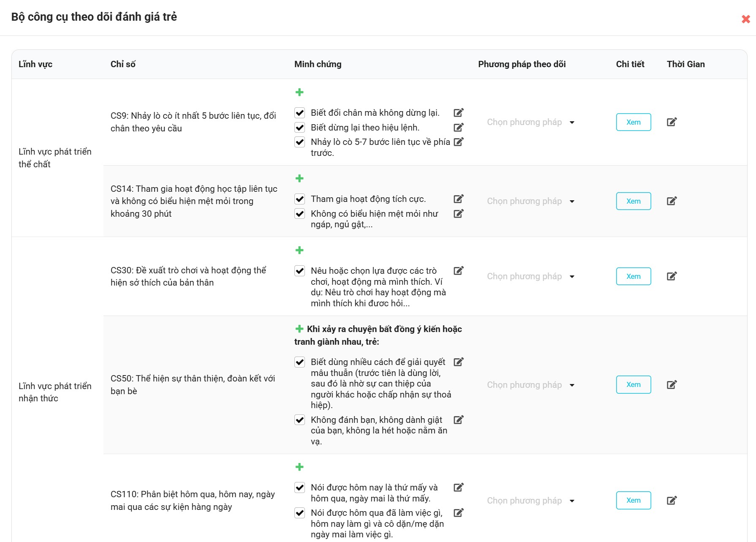Click 'Phương pháp theo dõi' column header

pos(522,64)
